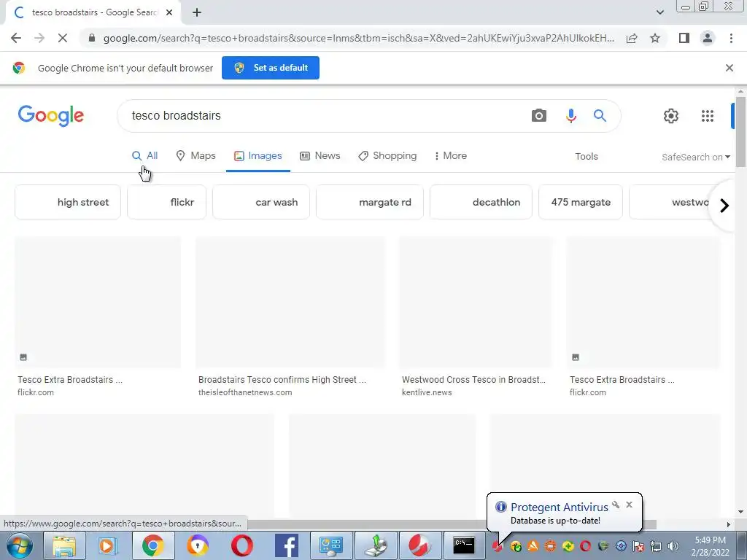Click the browser forward arrow
Screen dimensions: 747x560
pos(39,38)
